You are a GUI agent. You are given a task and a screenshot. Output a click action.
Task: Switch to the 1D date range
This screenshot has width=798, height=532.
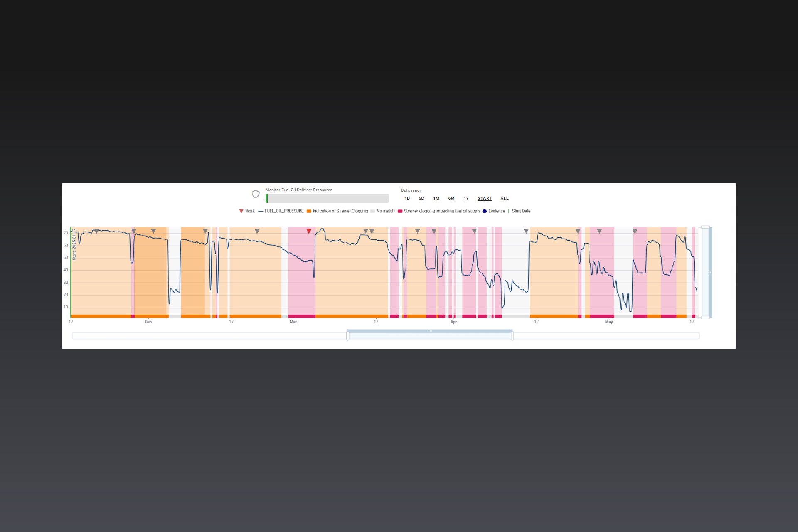[407, 199]
